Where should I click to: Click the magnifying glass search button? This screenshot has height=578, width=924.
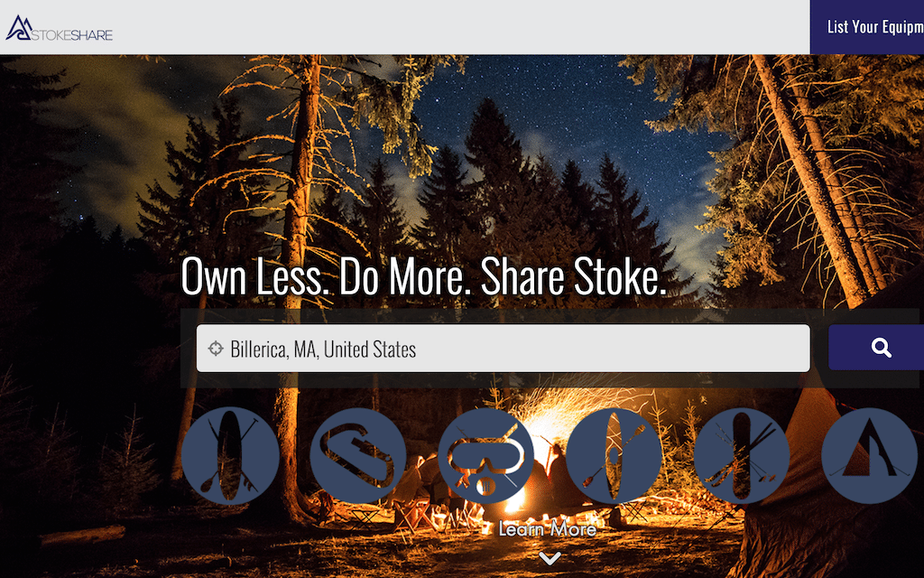tap(876, 348)
